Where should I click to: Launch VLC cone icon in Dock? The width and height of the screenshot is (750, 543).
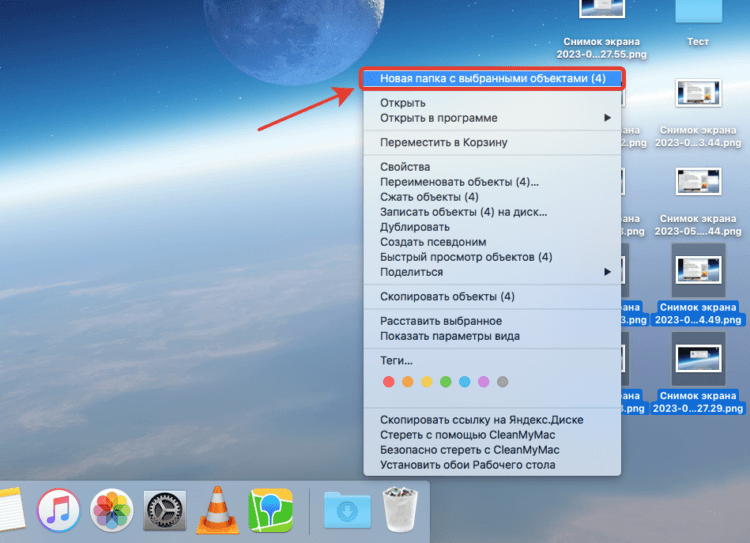[218, 510]
